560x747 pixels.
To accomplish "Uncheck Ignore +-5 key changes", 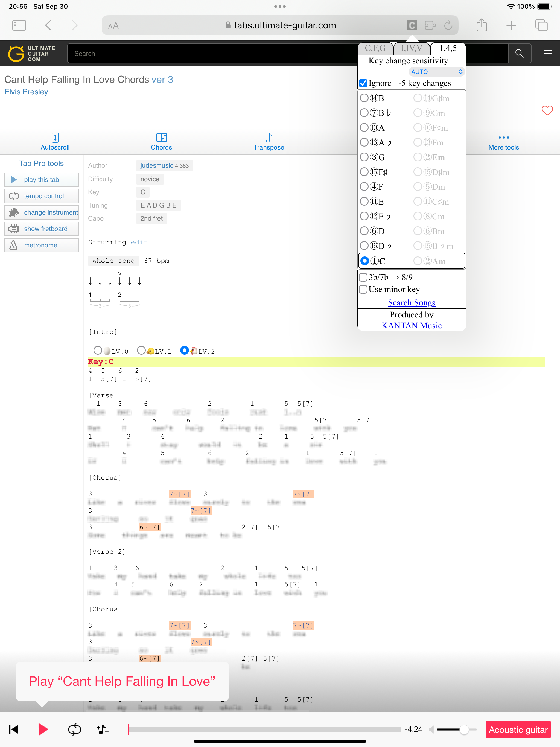I will tap(363, 83).
